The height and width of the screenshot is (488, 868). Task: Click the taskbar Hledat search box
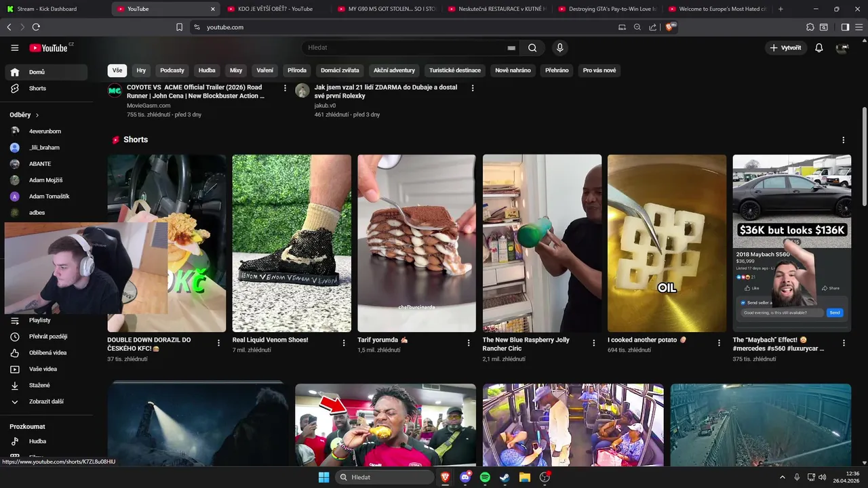pos(385,477)
